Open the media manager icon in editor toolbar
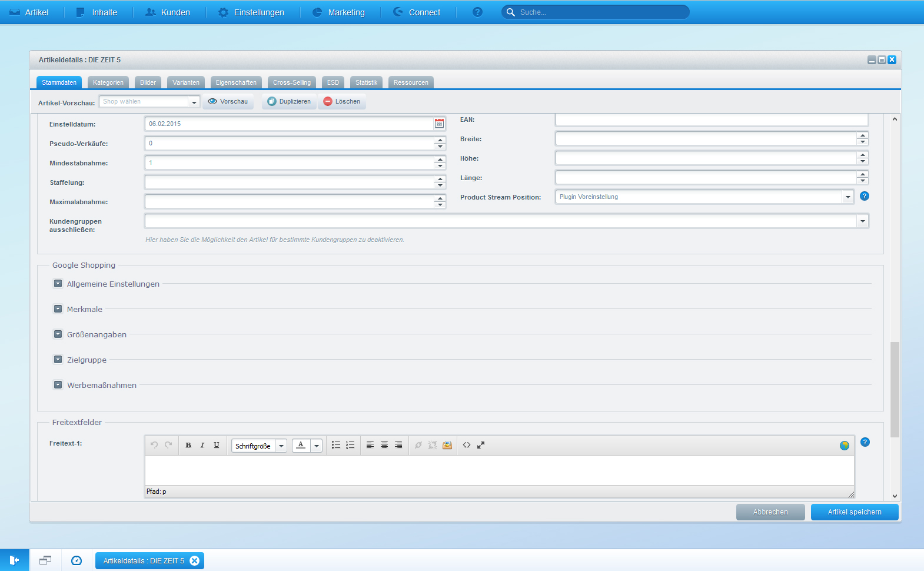 (447, 446)
